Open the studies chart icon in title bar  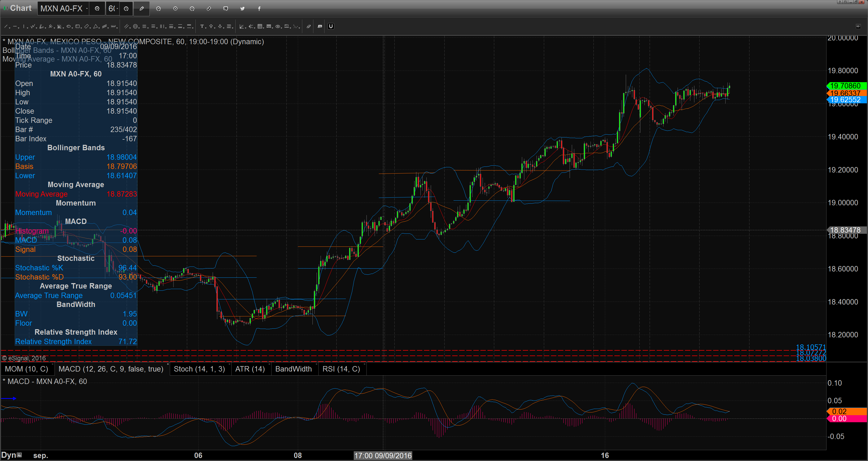pos(158,9)
